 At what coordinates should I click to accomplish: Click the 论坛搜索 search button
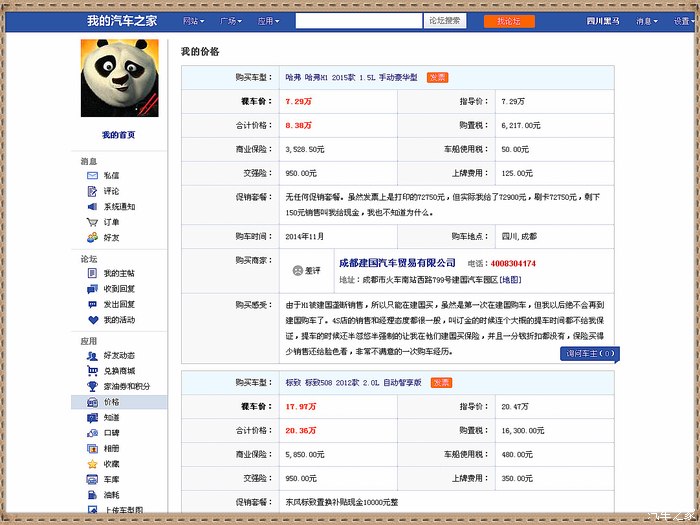click(445, 21)
